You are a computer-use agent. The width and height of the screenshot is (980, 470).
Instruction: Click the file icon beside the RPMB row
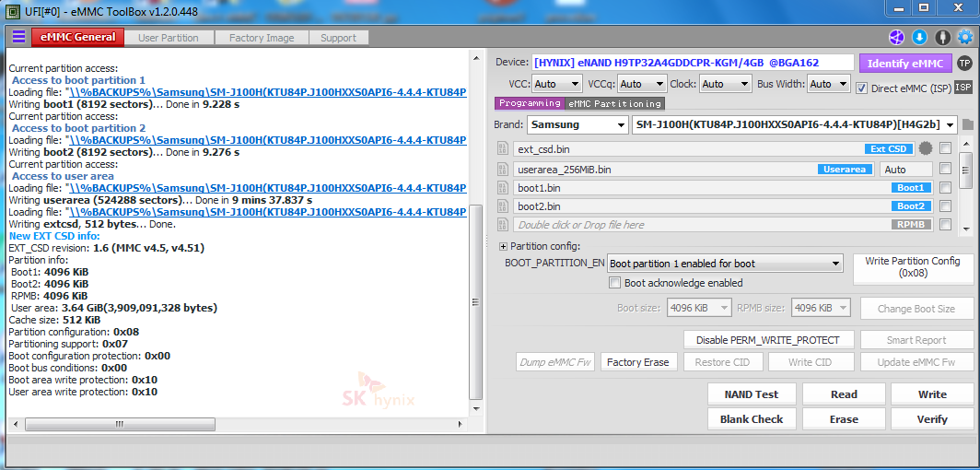tap(502, 224)
